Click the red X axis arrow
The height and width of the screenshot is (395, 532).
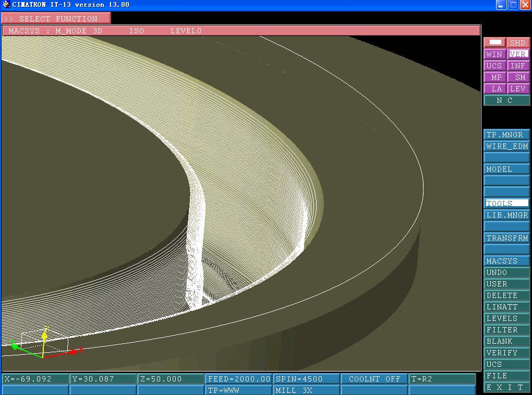click(x=74, y=352)
